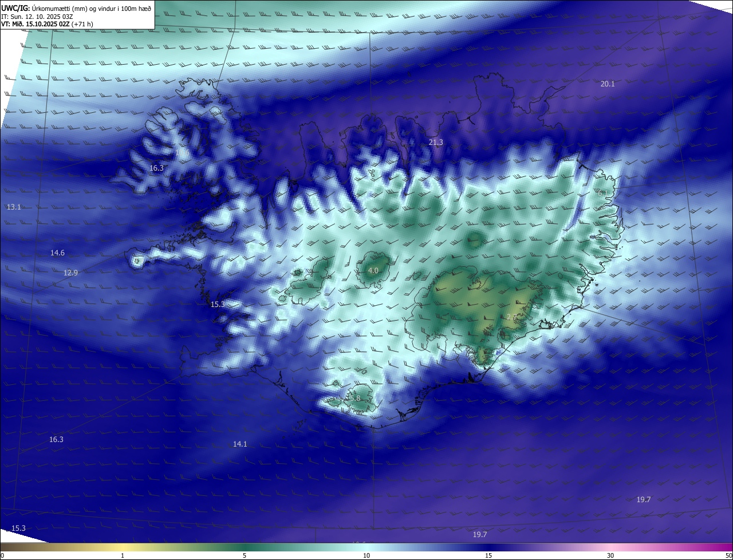Click the 15.3 label beside the Faxaflói coast
The width and height of the screenshot is (733, 560).
tap(218, 304)
